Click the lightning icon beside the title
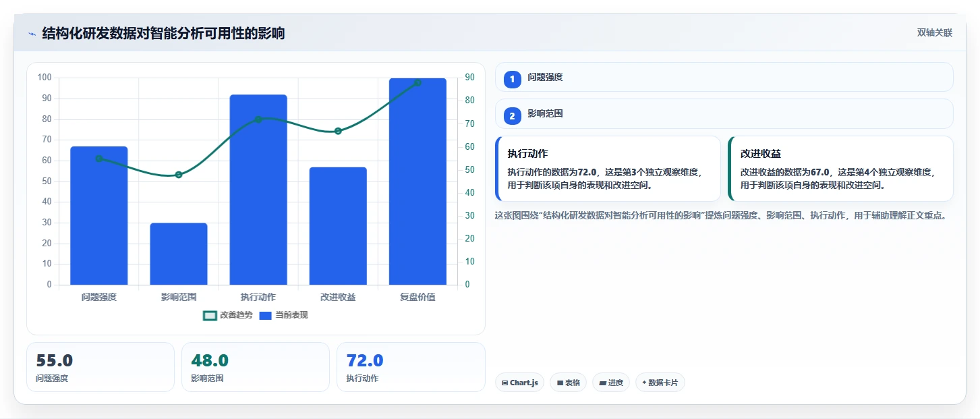Image resolution: width=980 pixels, height=419 pixels. coord(32,34)
